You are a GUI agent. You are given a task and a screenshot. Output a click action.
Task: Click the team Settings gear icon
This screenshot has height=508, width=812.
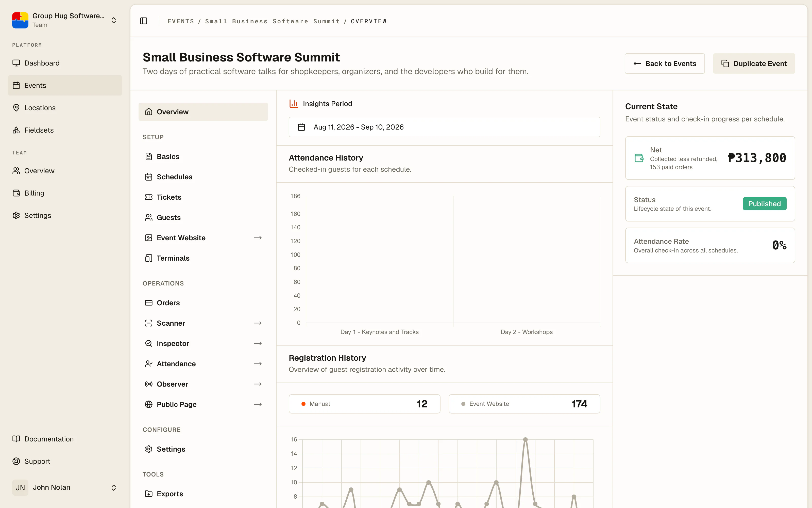click(x=16, y=215)
